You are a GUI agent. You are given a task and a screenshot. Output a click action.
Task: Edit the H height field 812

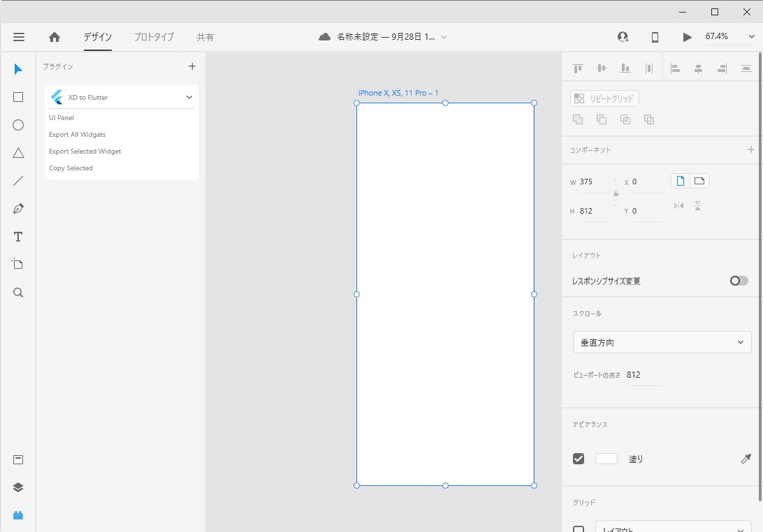594,211
